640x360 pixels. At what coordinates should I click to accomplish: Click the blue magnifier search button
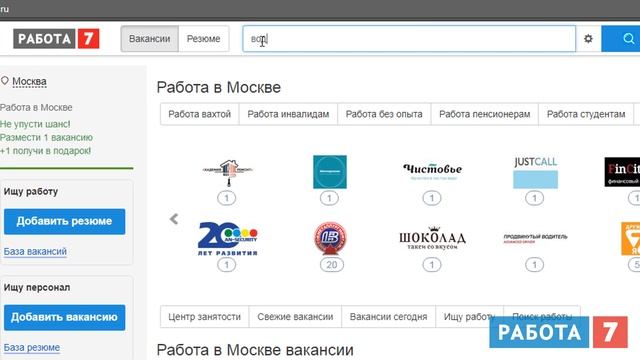[x=621, y=39]
